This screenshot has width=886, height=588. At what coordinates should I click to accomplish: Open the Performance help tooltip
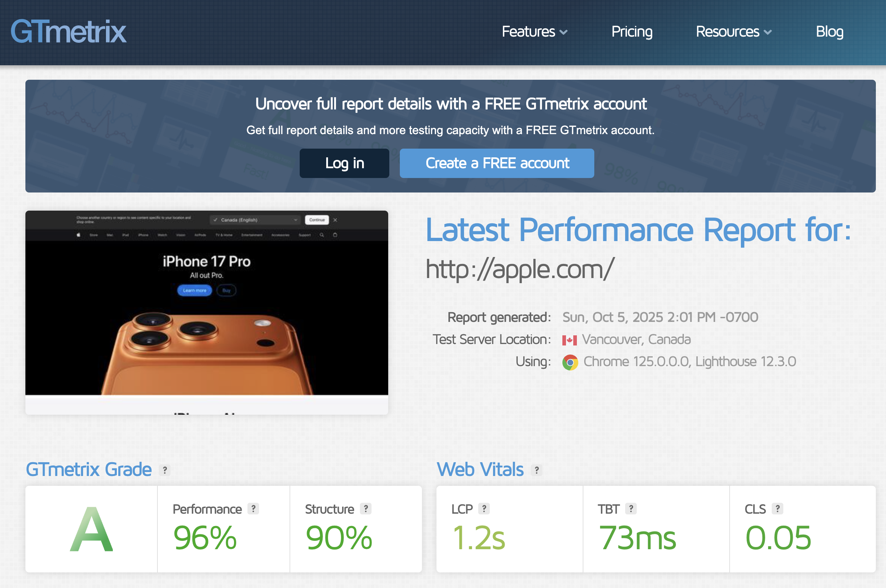253,509
